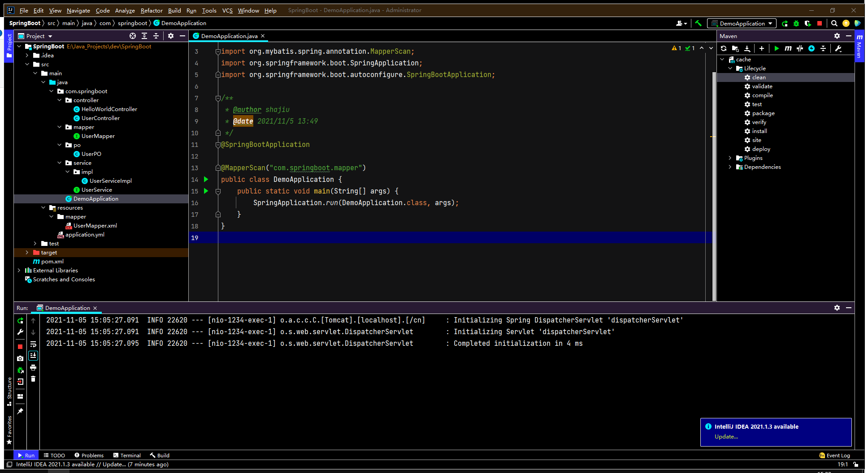Open the DemoApplication run configuration dropdown

point(742,23)
